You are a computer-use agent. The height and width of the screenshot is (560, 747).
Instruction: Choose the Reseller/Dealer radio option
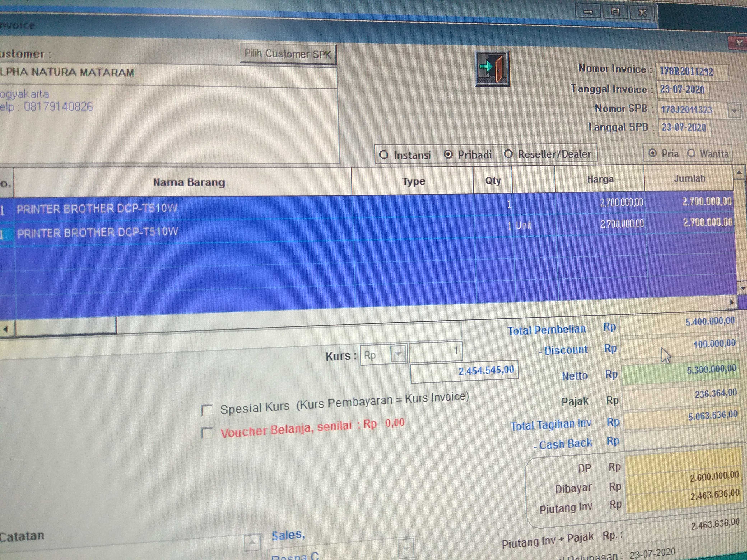508,154
